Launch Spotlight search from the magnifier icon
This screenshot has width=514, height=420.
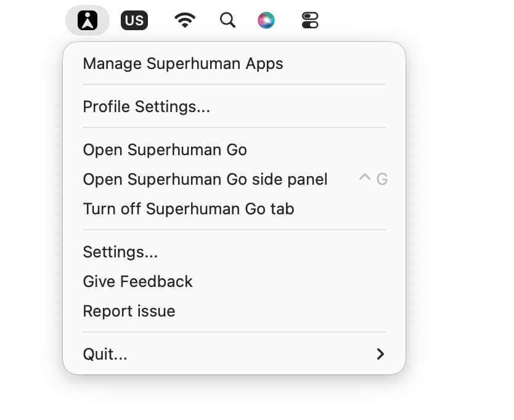click(x=227, y=20)
